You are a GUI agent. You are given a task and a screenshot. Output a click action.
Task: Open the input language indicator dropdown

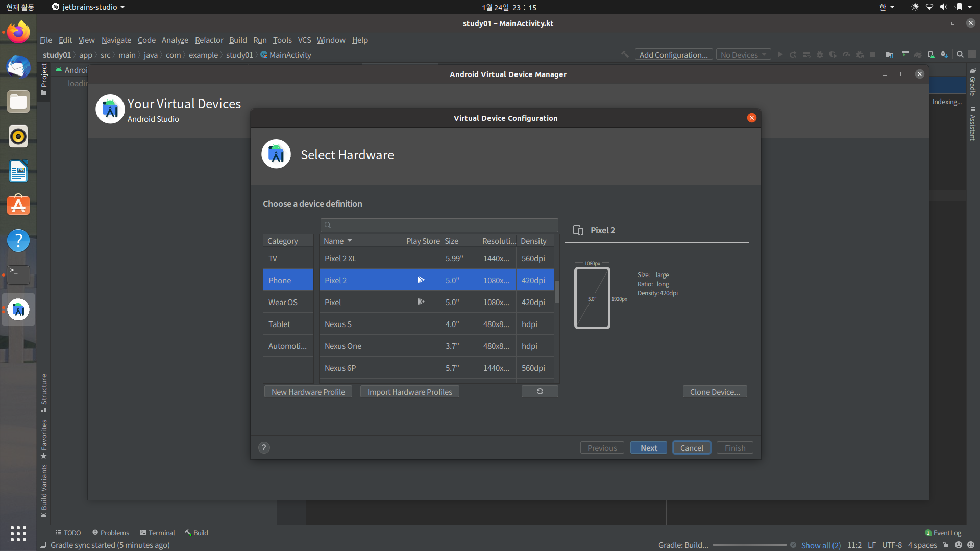(887, 7)
